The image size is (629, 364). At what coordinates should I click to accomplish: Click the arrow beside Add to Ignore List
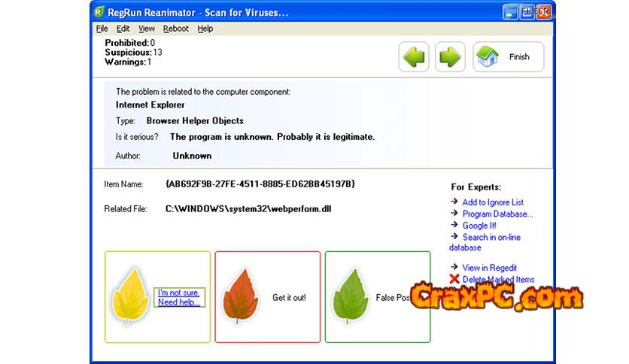coord(454,202)
